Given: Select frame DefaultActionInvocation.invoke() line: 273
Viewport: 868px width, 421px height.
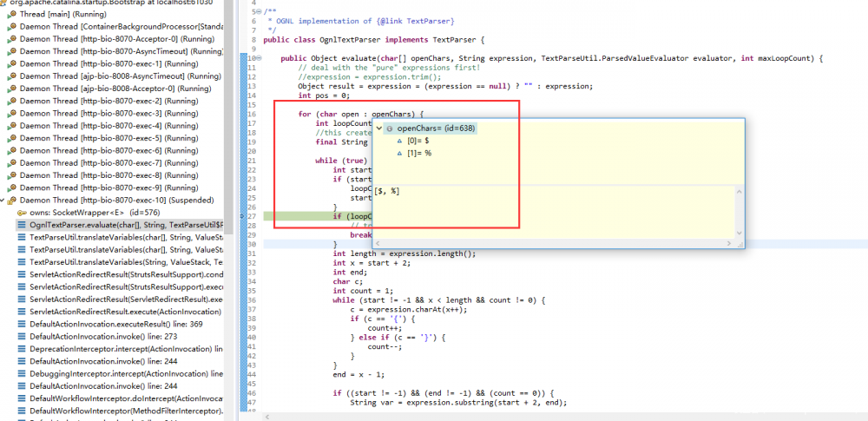Looking at the screenshot, I should click(x=103, y=337).
